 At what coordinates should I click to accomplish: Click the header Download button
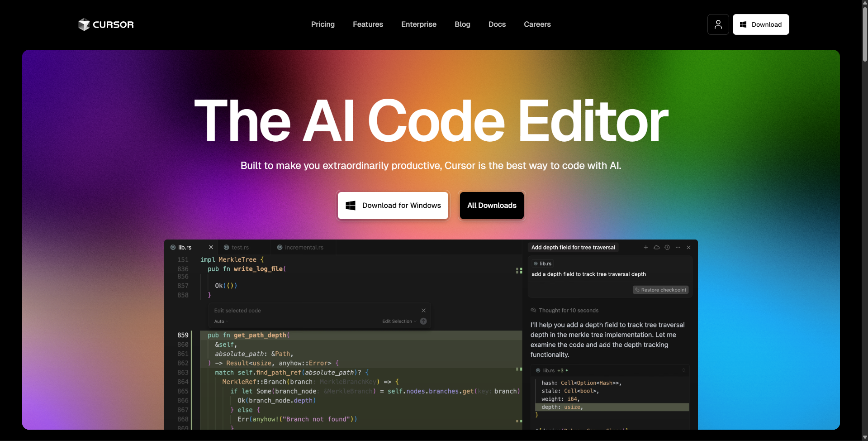tap(761, 24)
